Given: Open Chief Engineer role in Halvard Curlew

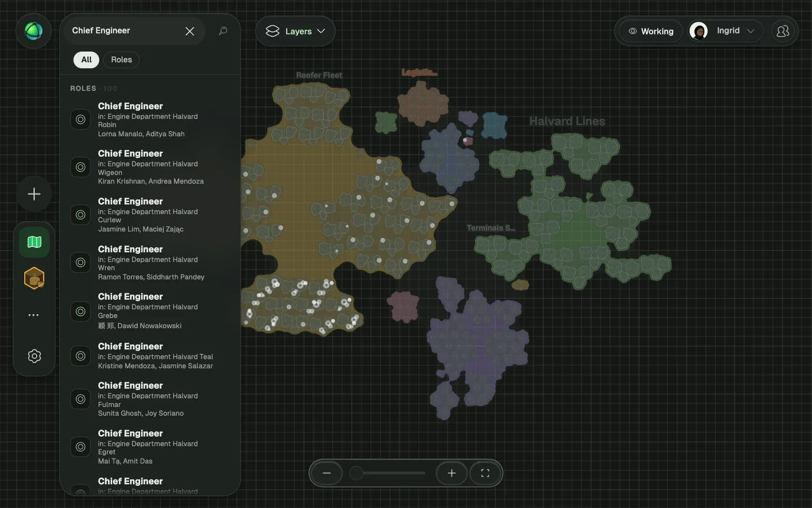Looking at the screenshot, I should (x=150, y=215).
